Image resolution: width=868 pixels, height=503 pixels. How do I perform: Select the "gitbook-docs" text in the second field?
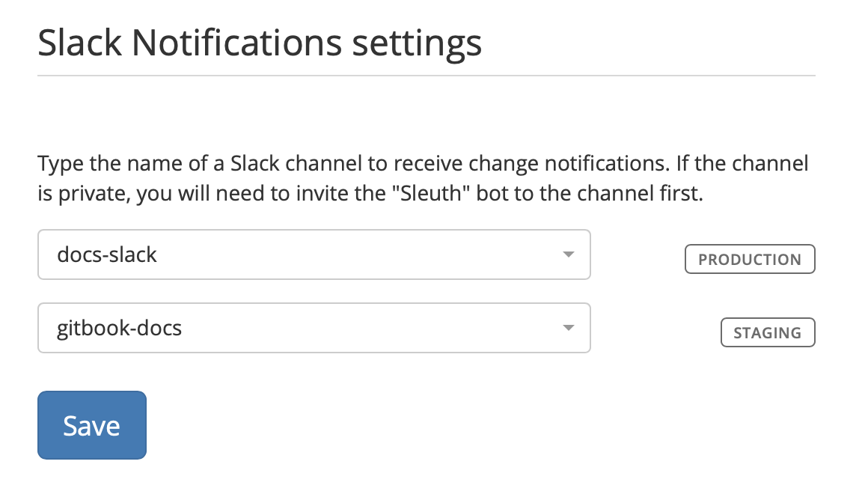tap(119, 328)
